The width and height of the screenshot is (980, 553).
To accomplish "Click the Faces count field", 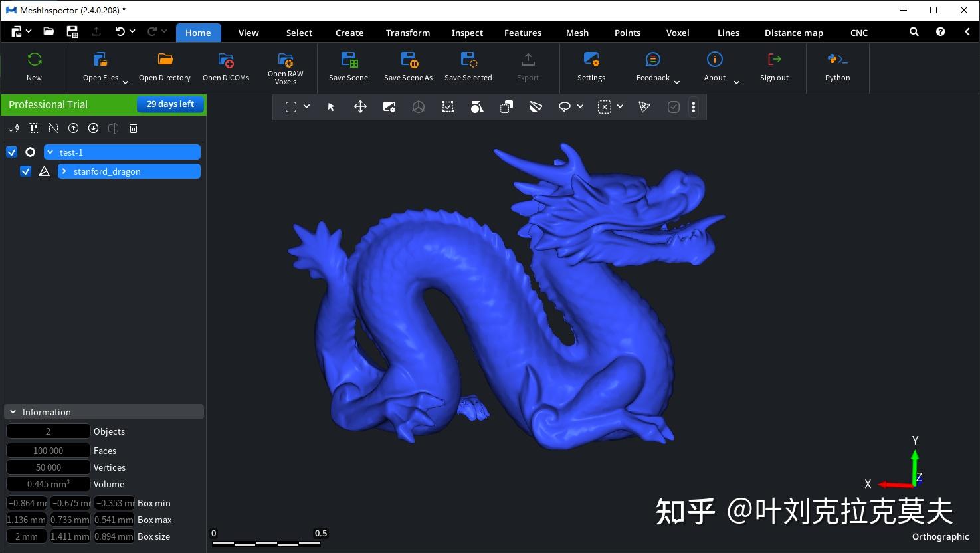I will coord(48,451).
